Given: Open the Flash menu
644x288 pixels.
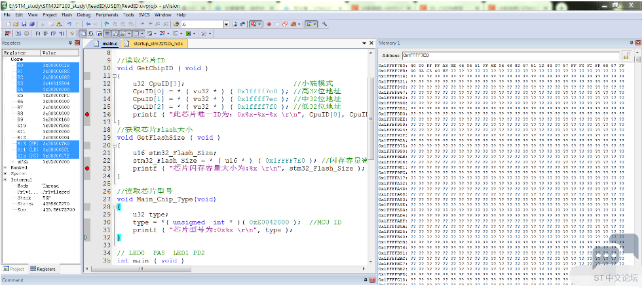Looking at the screenshot, I should tap(67, 15).
